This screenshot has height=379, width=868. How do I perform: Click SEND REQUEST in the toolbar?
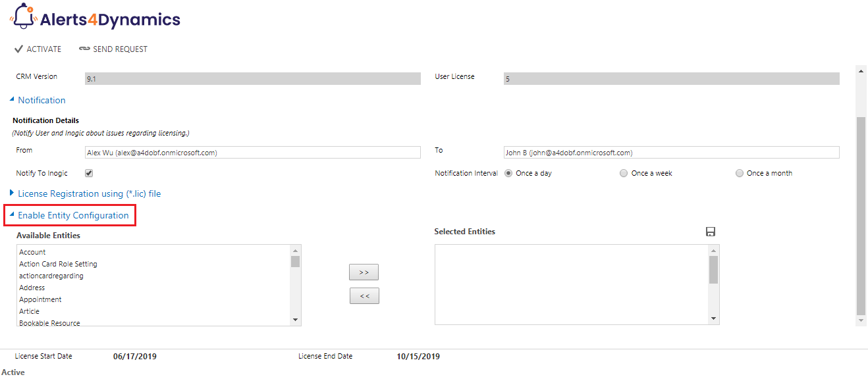(x=113, y=49)
